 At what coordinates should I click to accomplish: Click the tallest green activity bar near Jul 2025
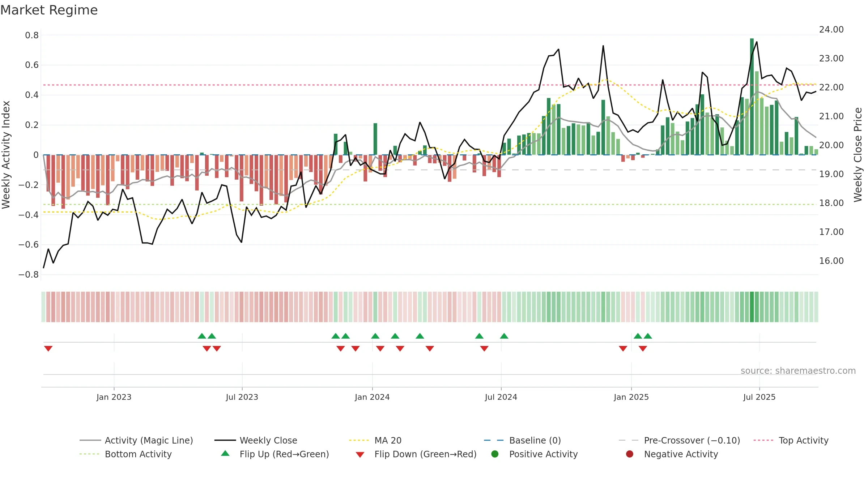click(x=752, y=97)
